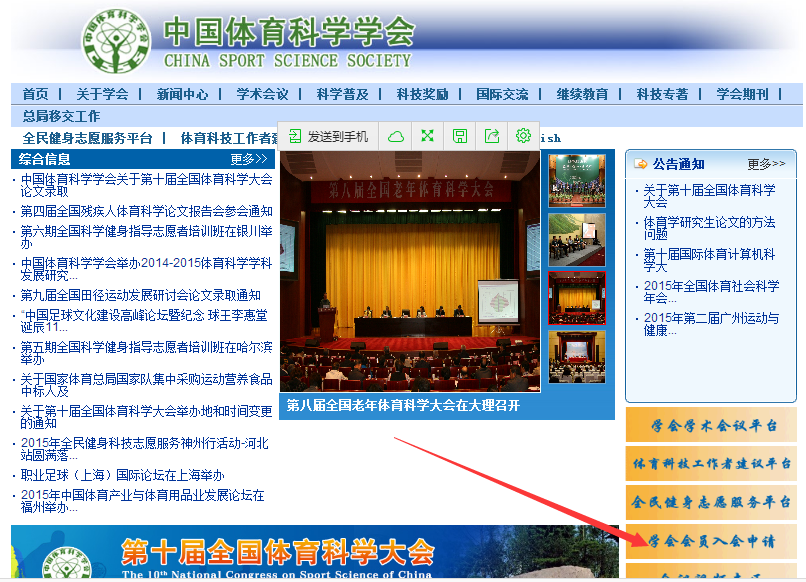Select the 总局移交工作 menu item

[x=61, y=116]
